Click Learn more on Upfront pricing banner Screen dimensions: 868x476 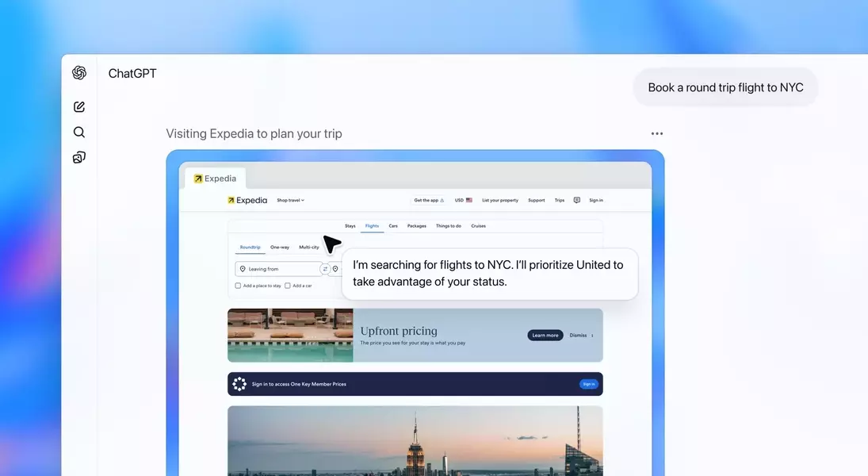tap(545, 336)
